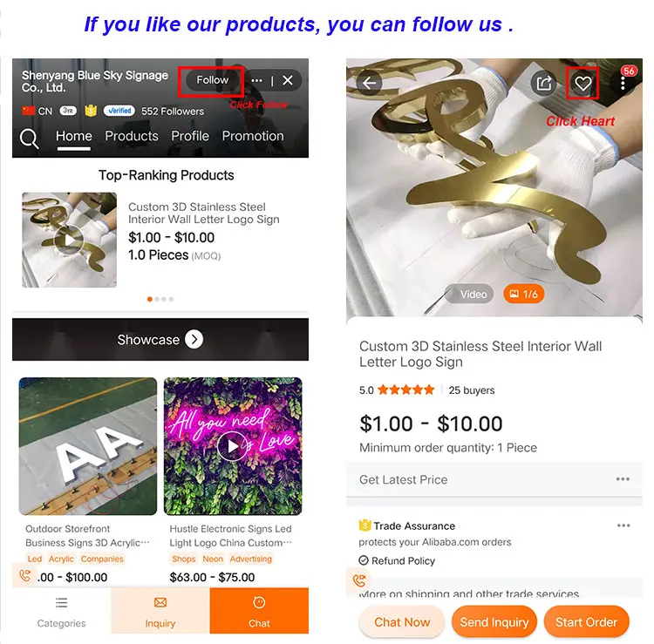The width and height of the screenshot is (654, 644).
Task: Toggle the Follow button for Shenyang Blue Sky
Action: (212, 80)
